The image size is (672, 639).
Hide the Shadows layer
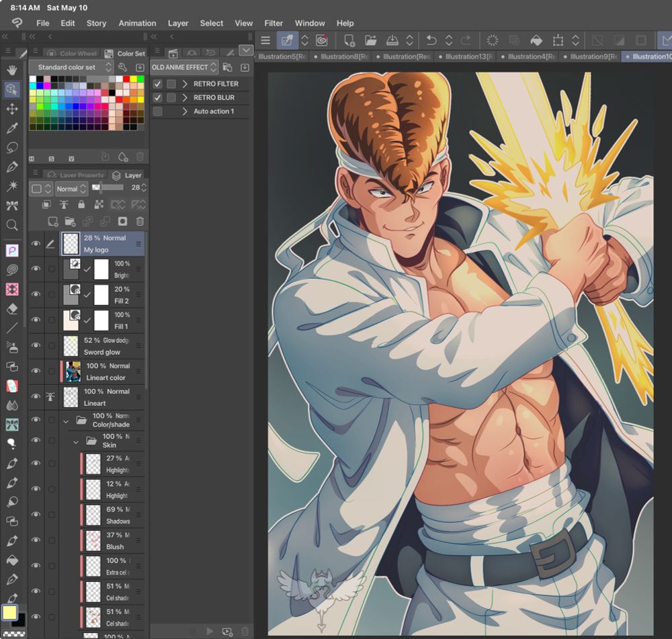point(36,514)
